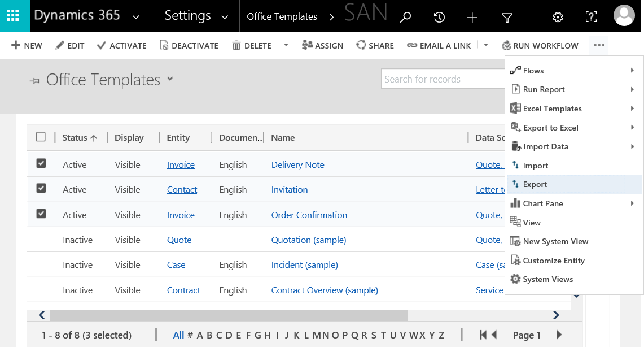Click ASSIGN command
Viewport: 644px width, 347px height.
tap(322, 46)
